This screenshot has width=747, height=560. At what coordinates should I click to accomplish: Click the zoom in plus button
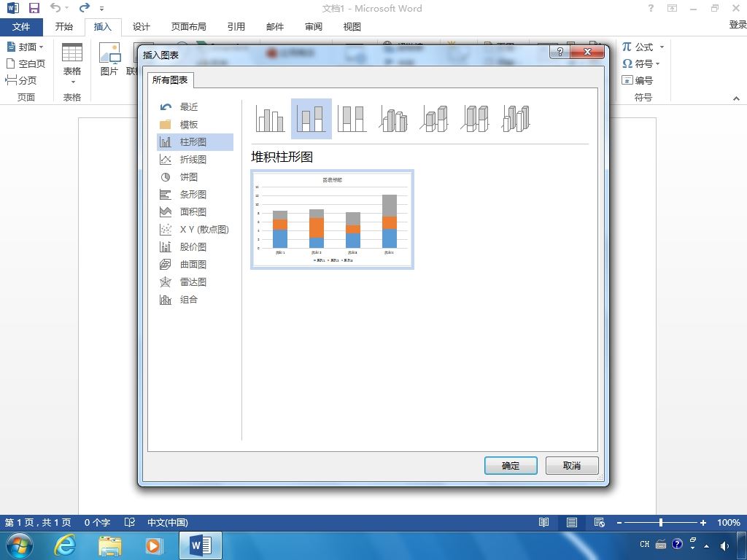coord(703,522)
